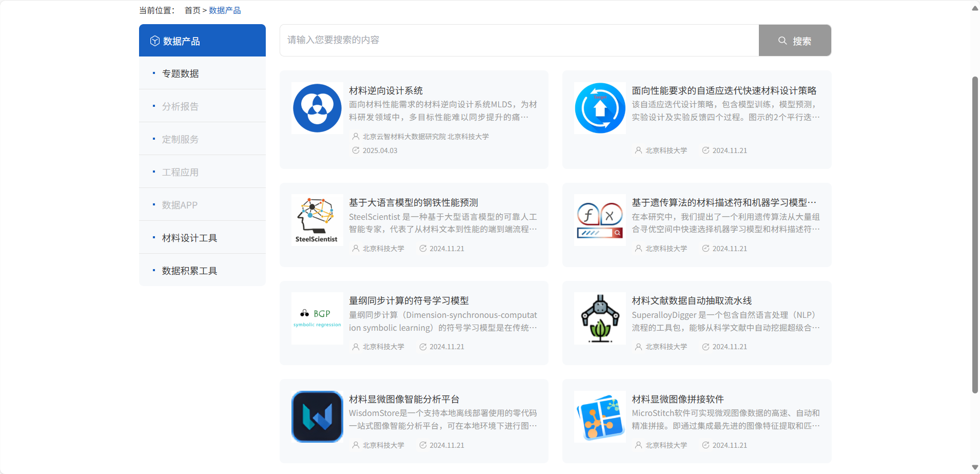Open 数据APP sidebar category
The image size is (980, 474).
tap(180, 205)
